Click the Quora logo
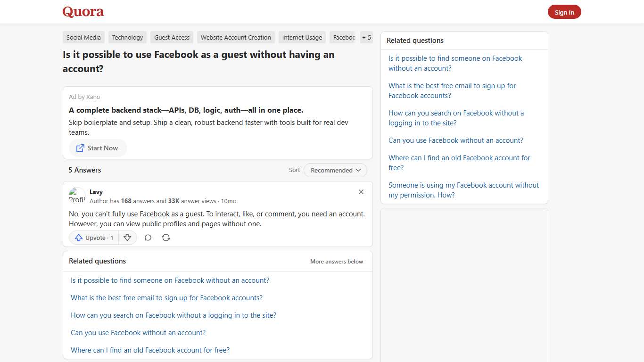Viewport: 644px width, 362px height. pyautogui.click(x=83, y=12)
